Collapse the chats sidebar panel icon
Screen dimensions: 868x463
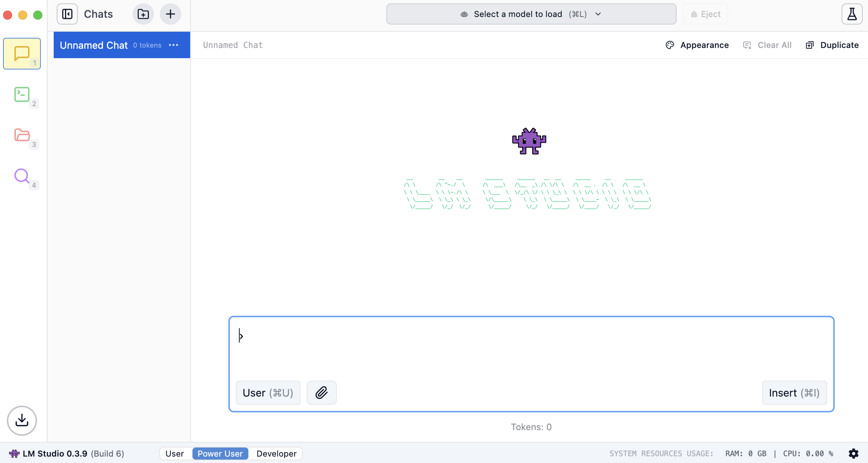coord(67,14)
